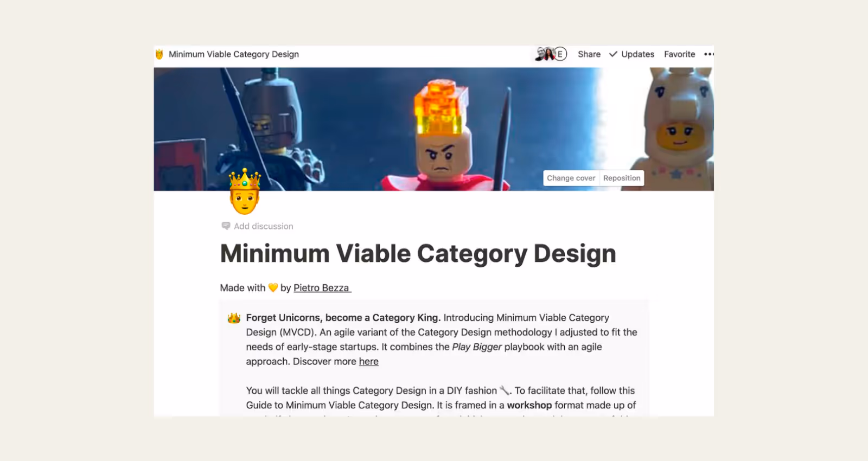Mark page as Favorite

tap(679, 54)
